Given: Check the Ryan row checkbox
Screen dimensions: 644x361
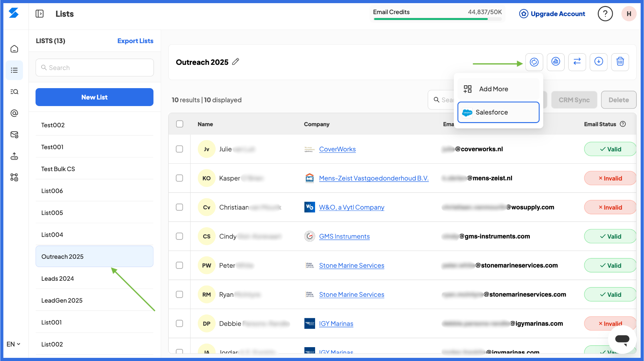Looking at the screenshot, I should click(180, 294).
